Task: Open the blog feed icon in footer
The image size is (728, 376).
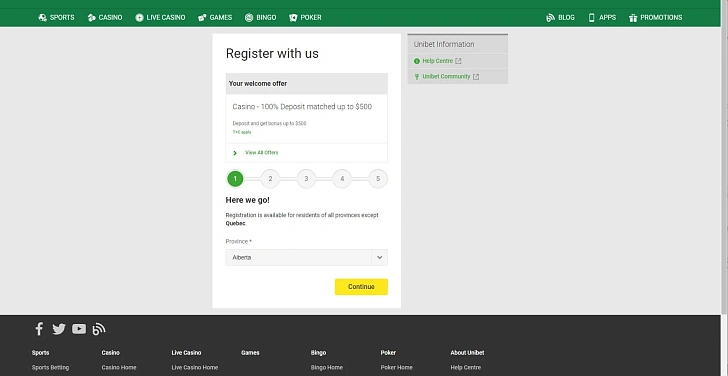Action: pos(98,329)
